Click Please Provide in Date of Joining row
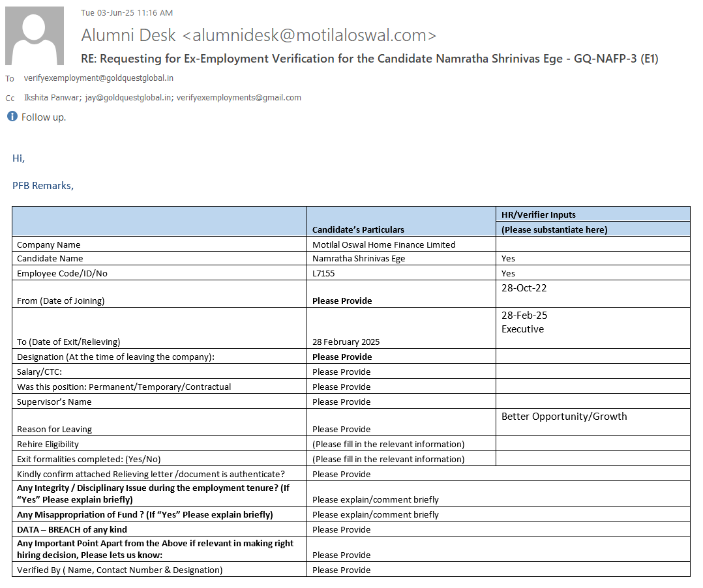The width and height of the screenshot is (703, 588). pos(342,301)
